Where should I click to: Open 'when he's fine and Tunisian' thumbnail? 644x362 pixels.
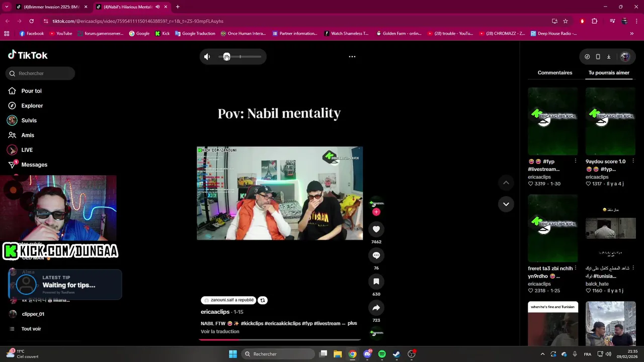[x=553, y=324]
